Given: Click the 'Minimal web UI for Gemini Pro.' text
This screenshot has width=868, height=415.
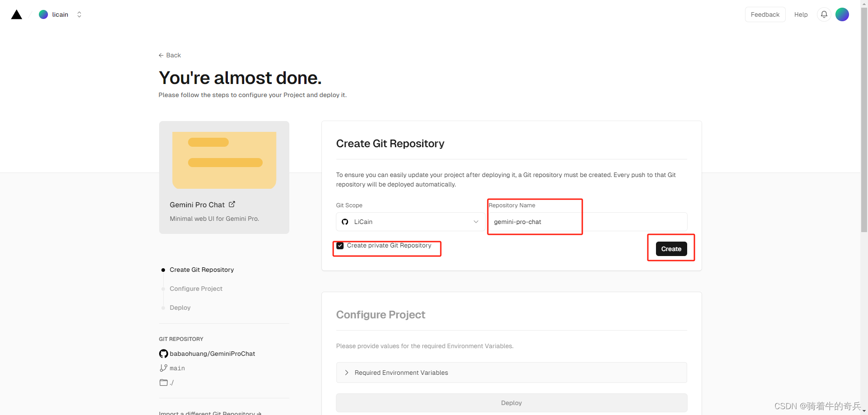Looking at the screenshot, I should 214,219.
